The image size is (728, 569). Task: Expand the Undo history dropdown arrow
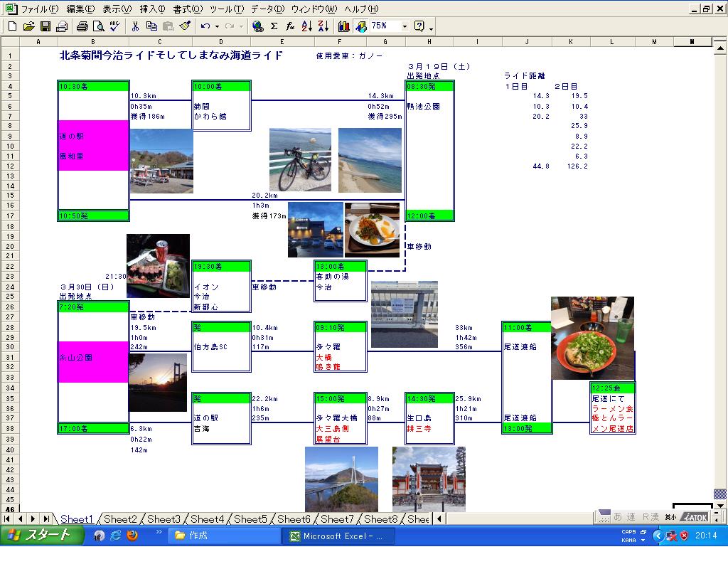pyautogui.click(x=216, y=26)
